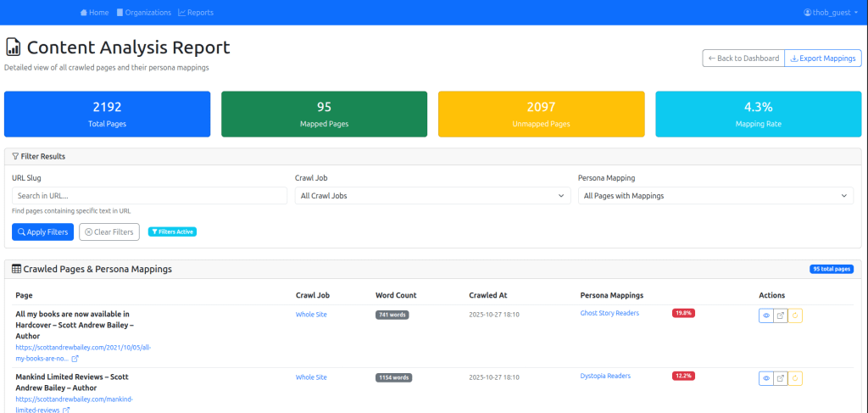Open the thob_guest user menu
The height and width of the screenshot is (413, 868).
click(831, 13)
